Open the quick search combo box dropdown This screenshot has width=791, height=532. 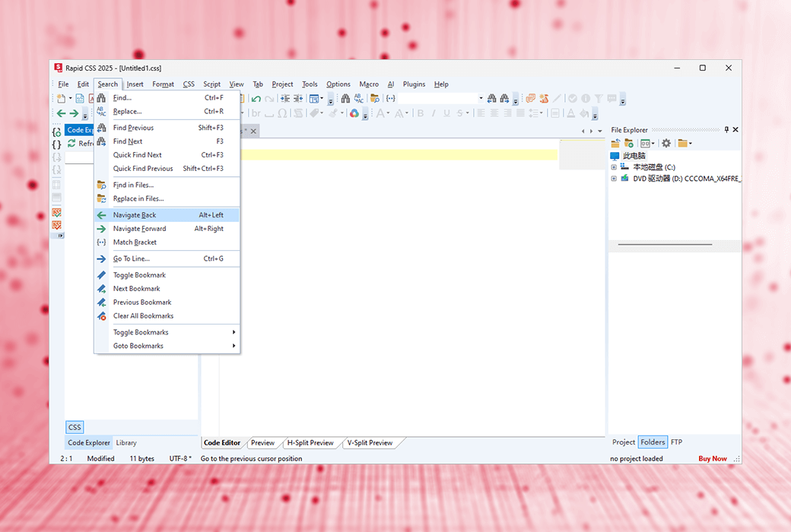[x=481, y=98]
